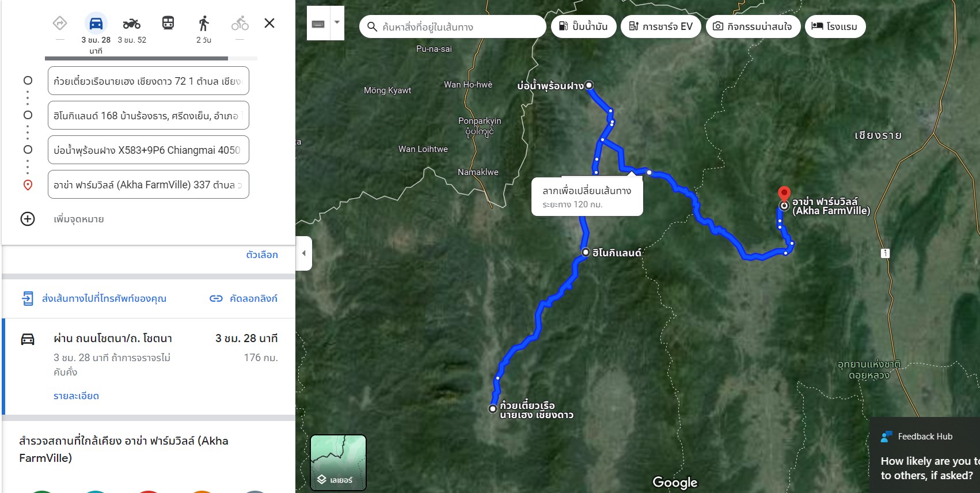Open รายละเอียด route details
Viewport: 980px width, 493px height.
(x=76, y=396)
